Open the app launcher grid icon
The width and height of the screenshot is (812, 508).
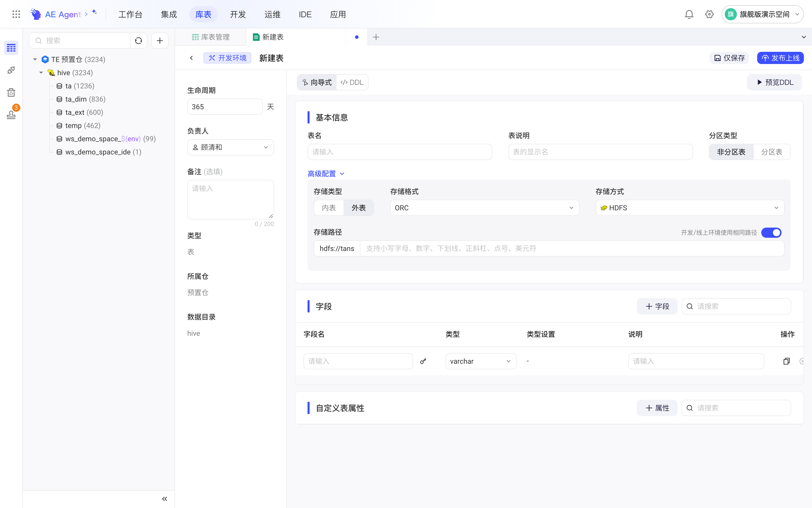click(16, 14)
